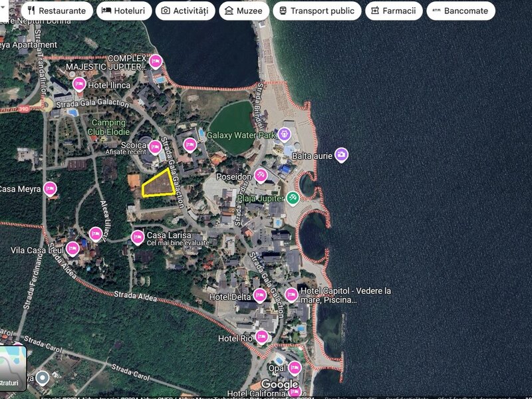Open the Vila Casa Leul pin

(x=72, y=249)
